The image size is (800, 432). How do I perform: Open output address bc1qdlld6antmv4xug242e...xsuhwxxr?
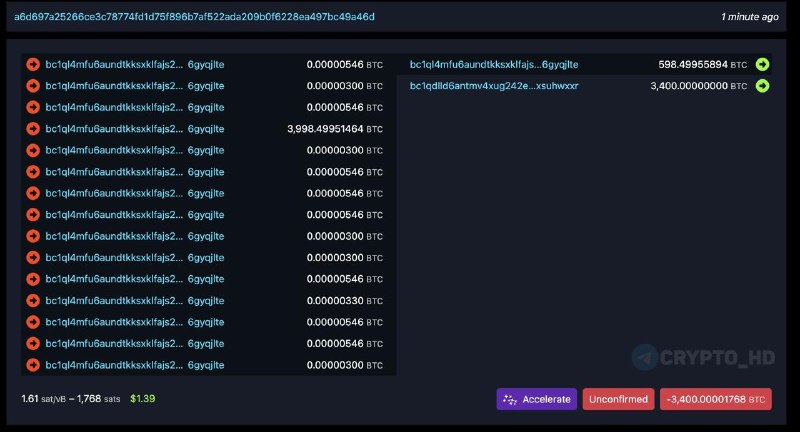[x=494, y=86]
